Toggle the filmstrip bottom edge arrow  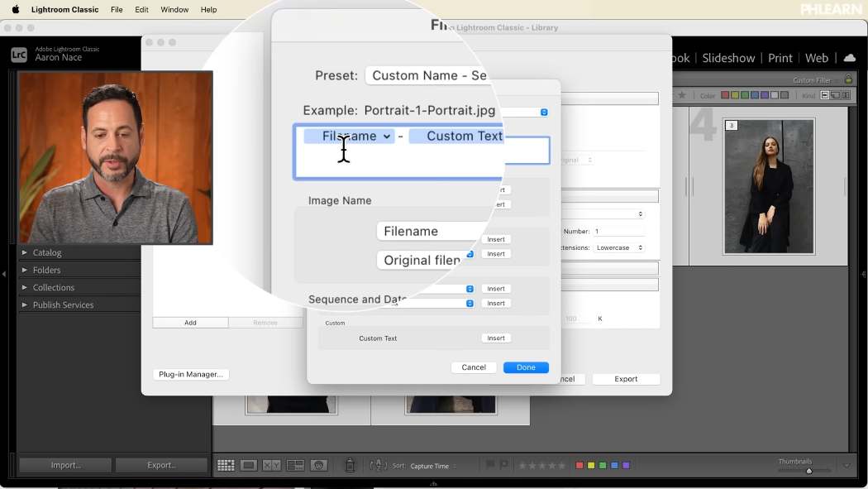433,485
